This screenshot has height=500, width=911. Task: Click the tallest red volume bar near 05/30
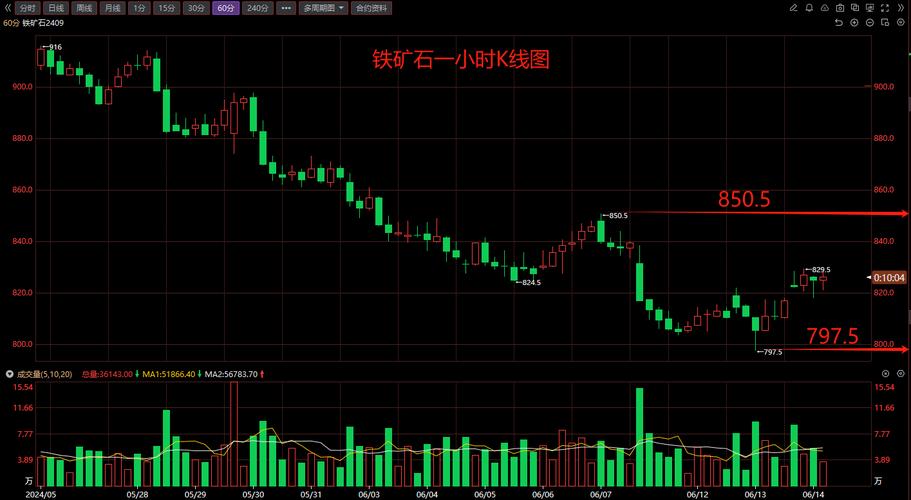point(234,434)
